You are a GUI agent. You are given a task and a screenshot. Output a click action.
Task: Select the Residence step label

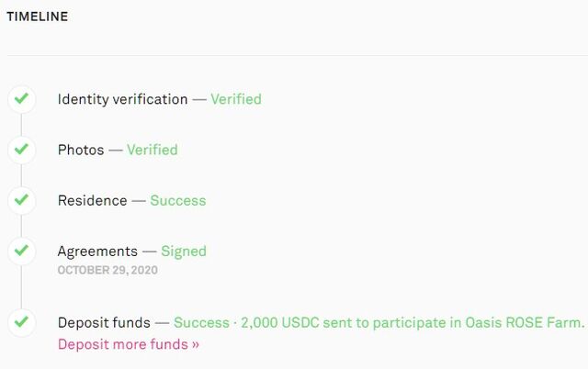tap(92, 200)
